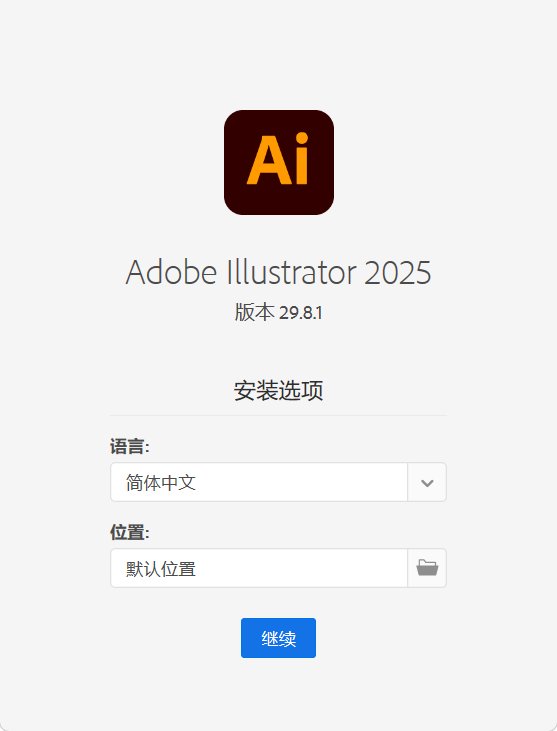Click the 安装选项 heading
Screen dimensions: 557x731
point(278,391)
